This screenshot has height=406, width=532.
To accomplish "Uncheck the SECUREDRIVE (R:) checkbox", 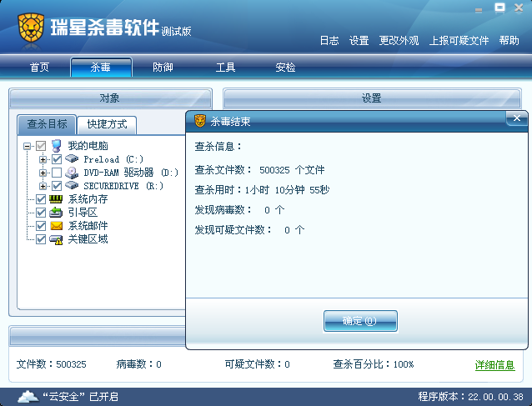I will 57,186.
